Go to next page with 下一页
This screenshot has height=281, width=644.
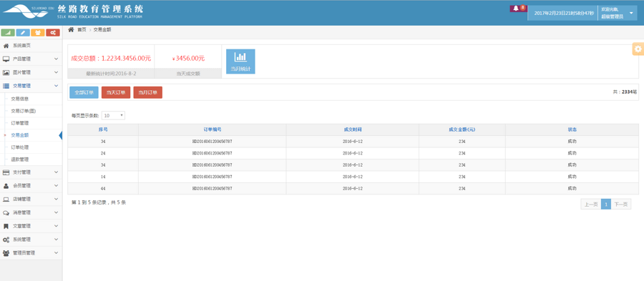(621, 204)
